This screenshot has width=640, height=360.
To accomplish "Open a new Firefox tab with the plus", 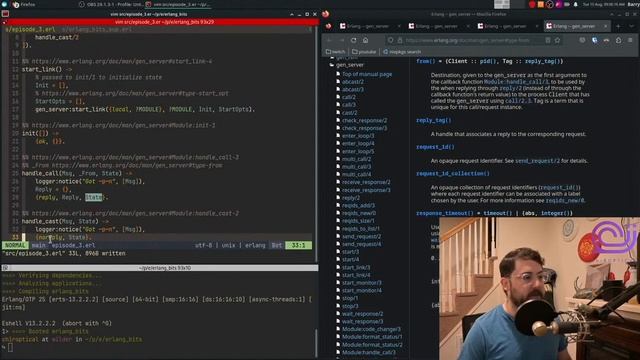I will [x=618, y=26].
